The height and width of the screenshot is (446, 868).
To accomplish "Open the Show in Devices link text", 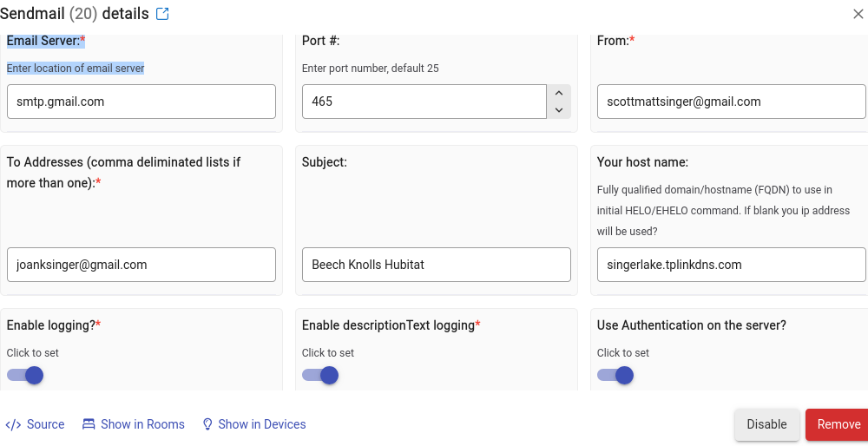I will pos(262,424).
